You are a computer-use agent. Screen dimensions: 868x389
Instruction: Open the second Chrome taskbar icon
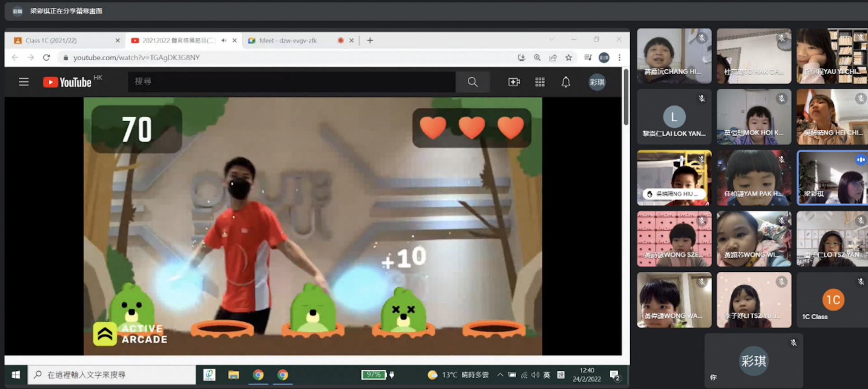(x=283, y=375)
